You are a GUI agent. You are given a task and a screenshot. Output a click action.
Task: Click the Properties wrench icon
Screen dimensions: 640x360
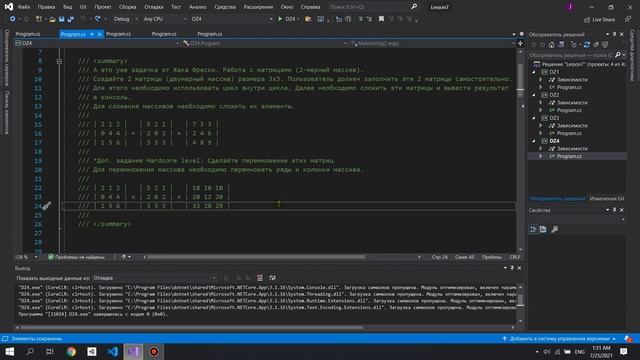click(x=554, y=229)
